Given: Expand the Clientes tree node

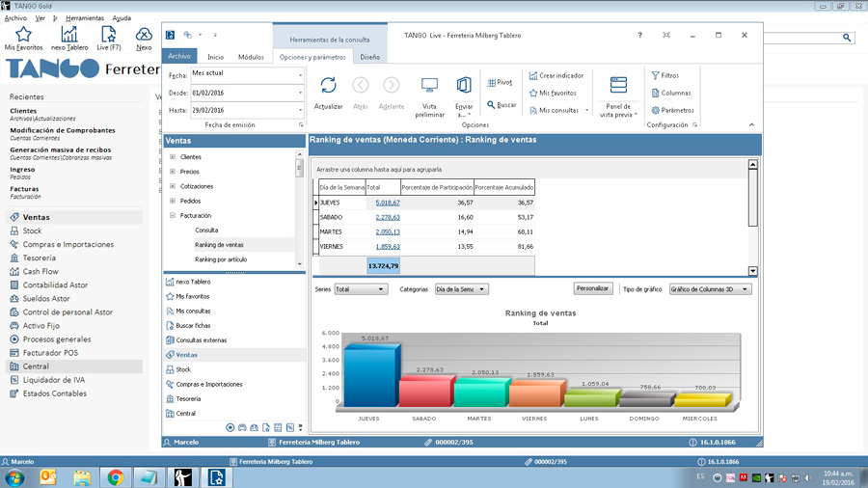Looking at the screenshot, I should coord(173,156).
